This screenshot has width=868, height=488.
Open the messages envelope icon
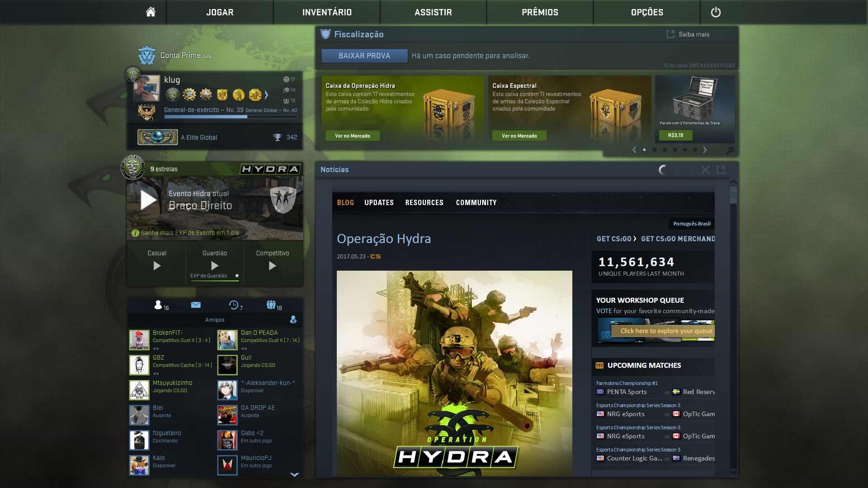(x=196, y=305)
